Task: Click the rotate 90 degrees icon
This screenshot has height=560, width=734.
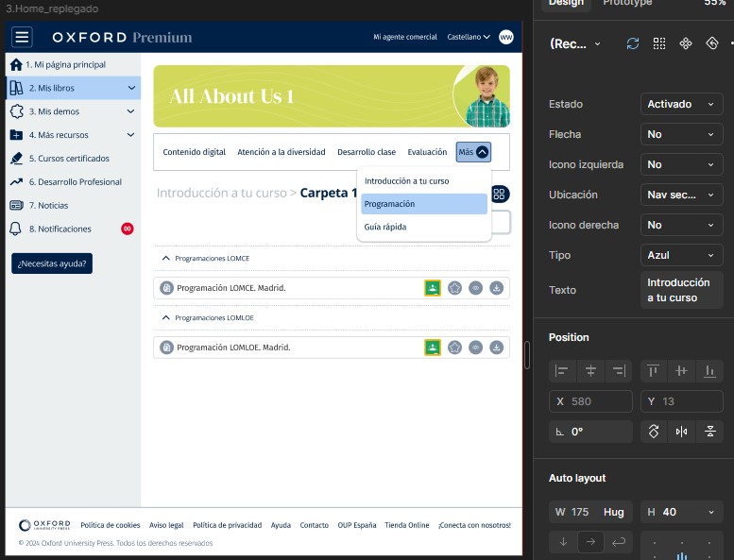Action: pyautogui.click(x=654, y=432)
